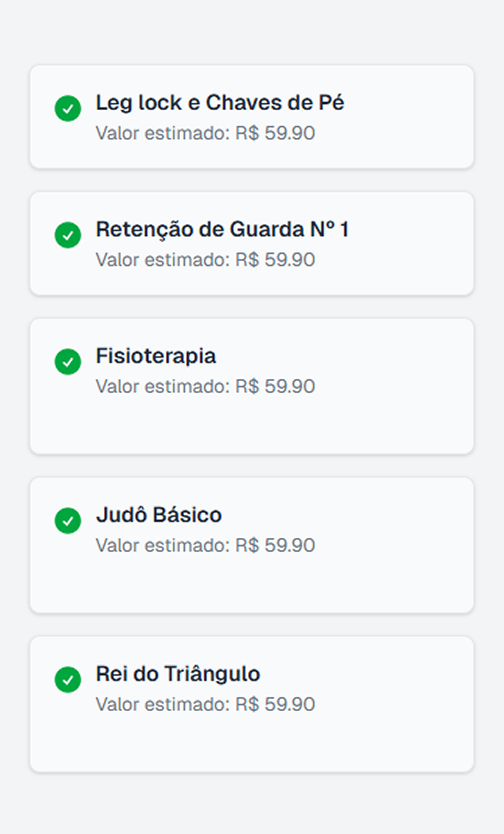This screenshot has height=834, width=504.
Task: Toggle the Judô Básico green check icon
Action: click(x=68, y=520)
